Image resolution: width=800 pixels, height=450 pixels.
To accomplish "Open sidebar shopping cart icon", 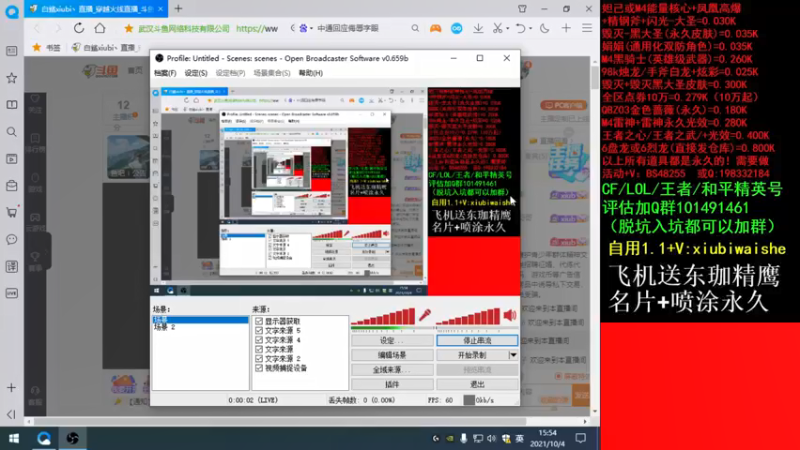I will pyautogui.click(x=12, y=212).
